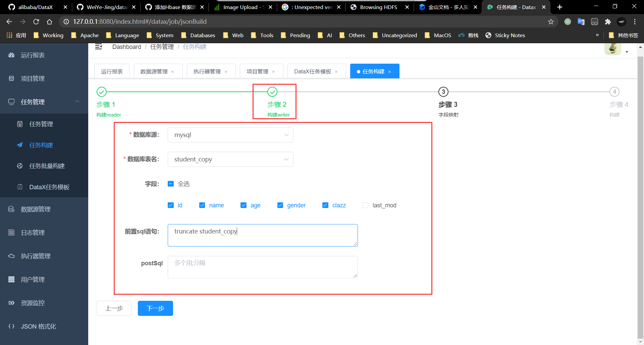Check the last_mod field checkbox
The height and width of the screenshot is (345, 644).
point(365,205)
